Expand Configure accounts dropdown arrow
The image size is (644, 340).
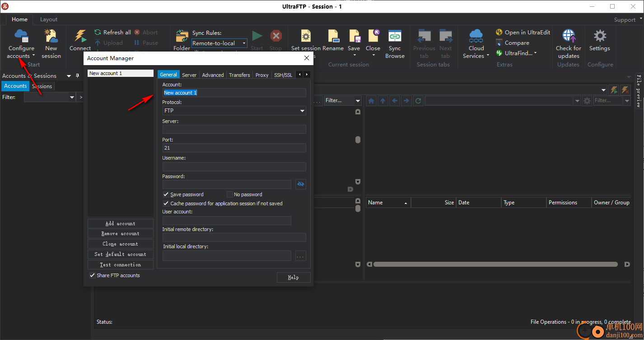[x=33, y=56]
